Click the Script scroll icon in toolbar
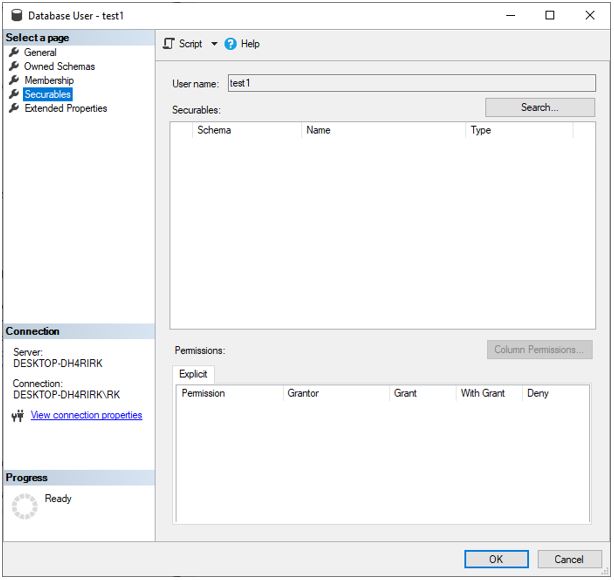The image size is (614, 580). tap(168, 43)
